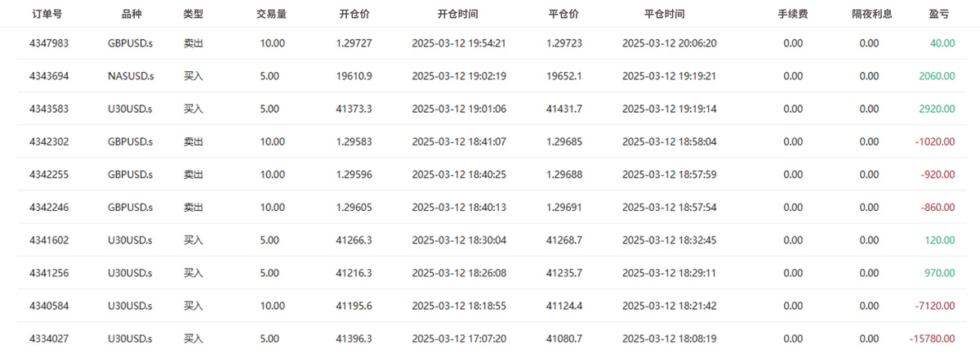Click open price 41373.3

(x=354, y=109)
